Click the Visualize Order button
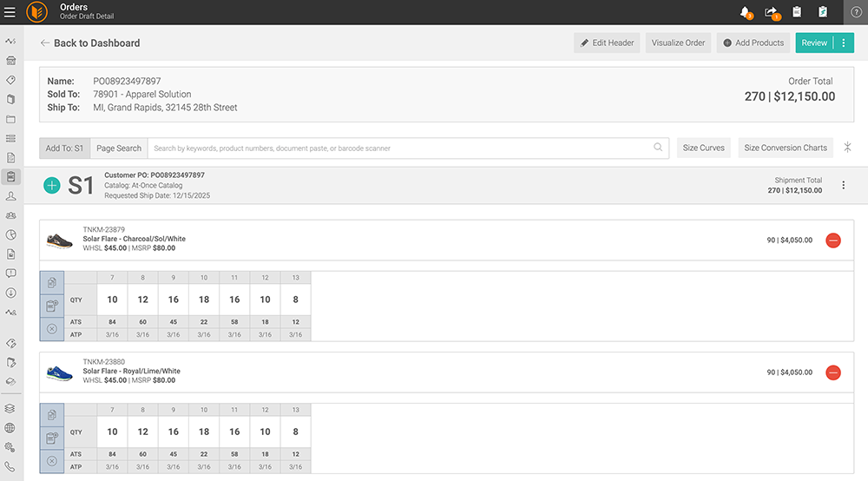The width and height of the screenshot is (868, 481). coord(678,43)
